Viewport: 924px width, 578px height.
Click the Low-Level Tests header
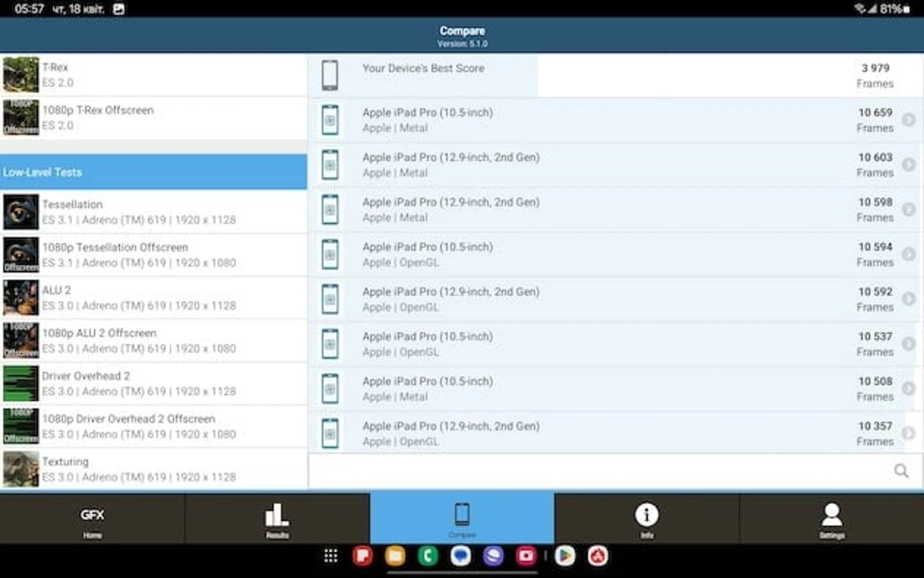pos(154,172)
